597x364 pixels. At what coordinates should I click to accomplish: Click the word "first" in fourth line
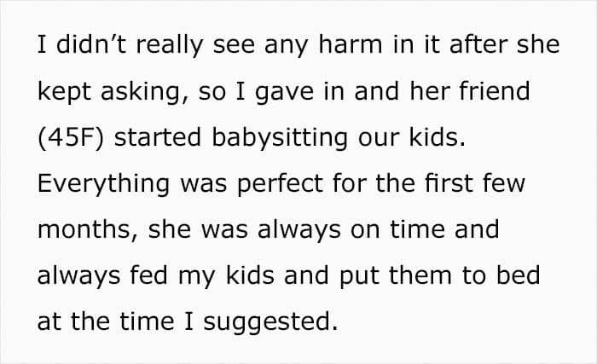click(449, 183)
